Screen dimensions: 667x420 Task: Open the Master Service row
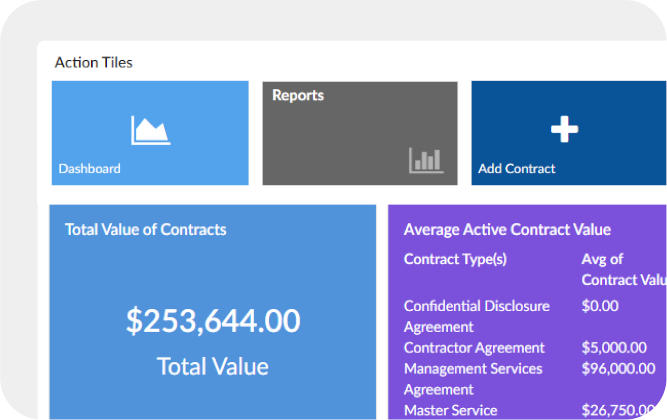[x=450, y=410]
